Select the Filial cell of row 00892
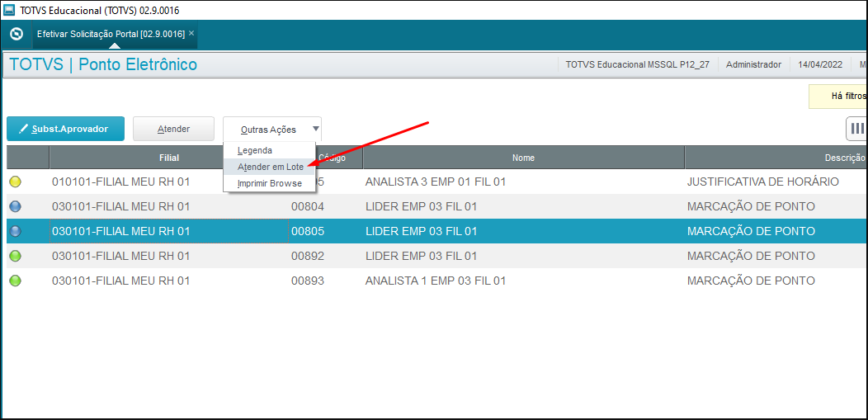Image resolution: width=868 pixels, height=420 pixels. [x=169, y=256]
